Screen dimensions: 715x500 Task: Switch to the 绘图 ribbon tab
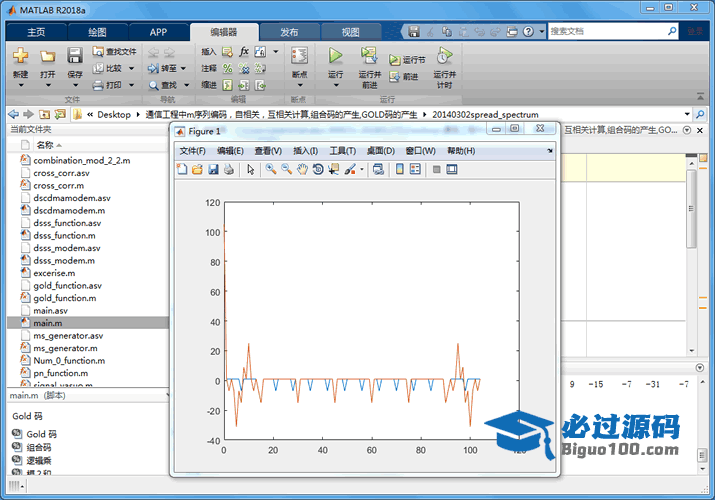click(97, 32)
